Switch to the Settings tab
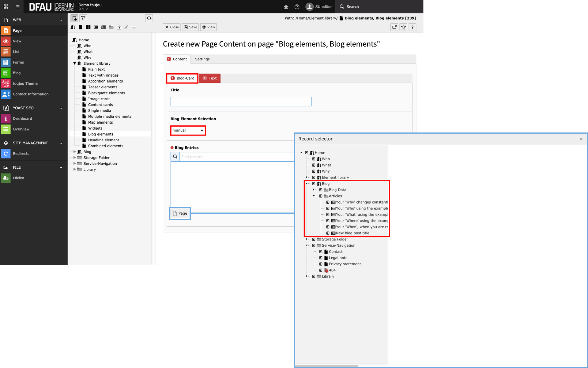 pyautogui.click(x=202, y=59)
